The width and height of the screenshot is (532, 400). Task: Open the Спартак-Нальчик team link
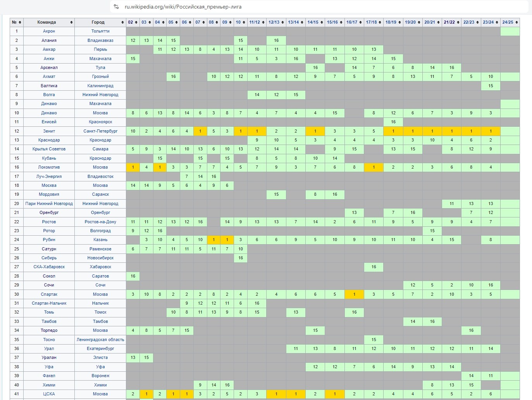49,303
